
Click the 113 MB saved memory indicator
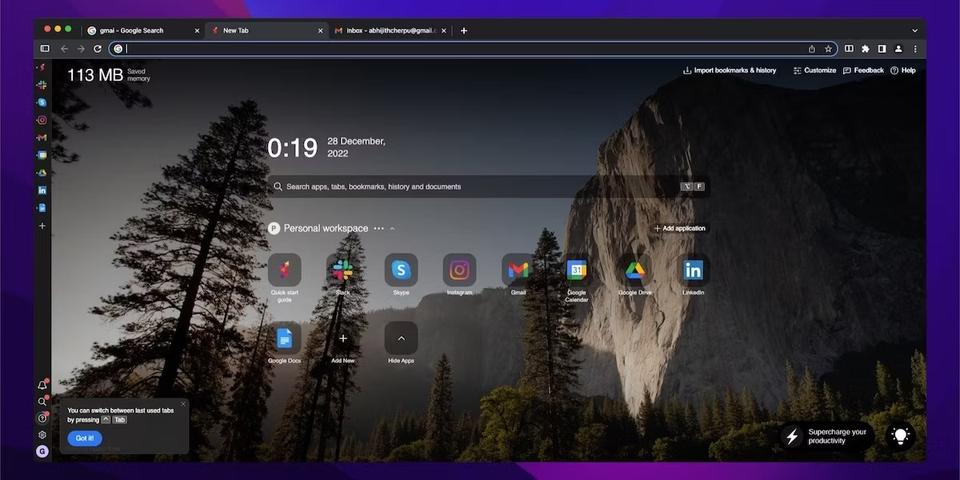(108, 75)
